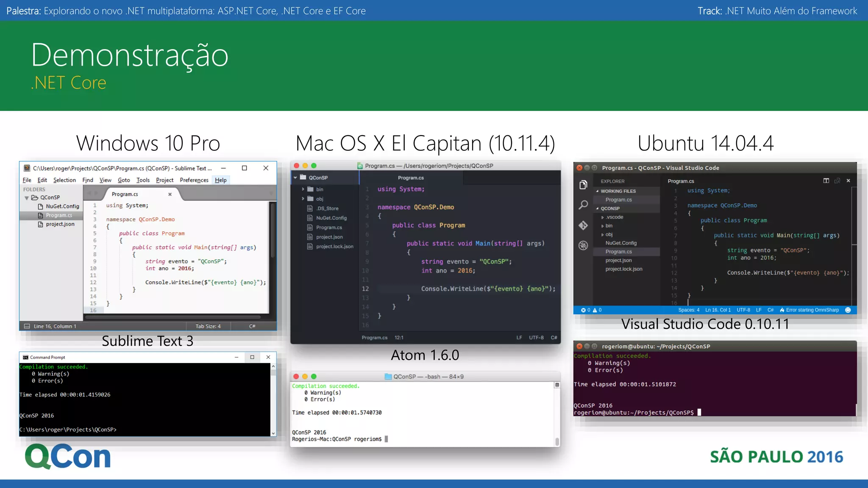Viewport: 868px width, 488px height.
Task: Click the NuGet.Config file icon in Sublime sidebar
Action: click(41, 206)
